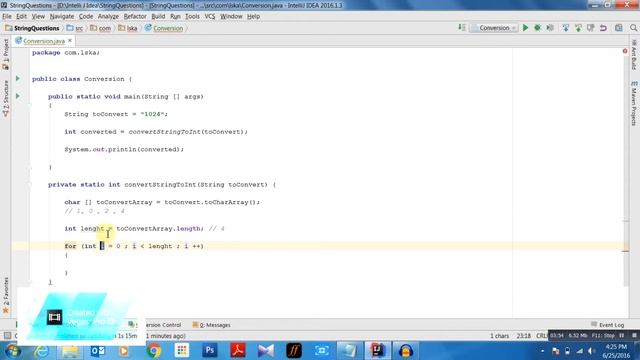
Task: Click convertStringToInt call in main method
Action: pos(165,131)
